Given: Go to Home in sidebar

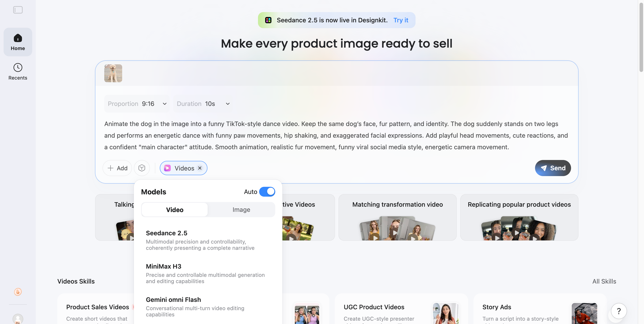Looking at the screenshot, I should point(18,42).
